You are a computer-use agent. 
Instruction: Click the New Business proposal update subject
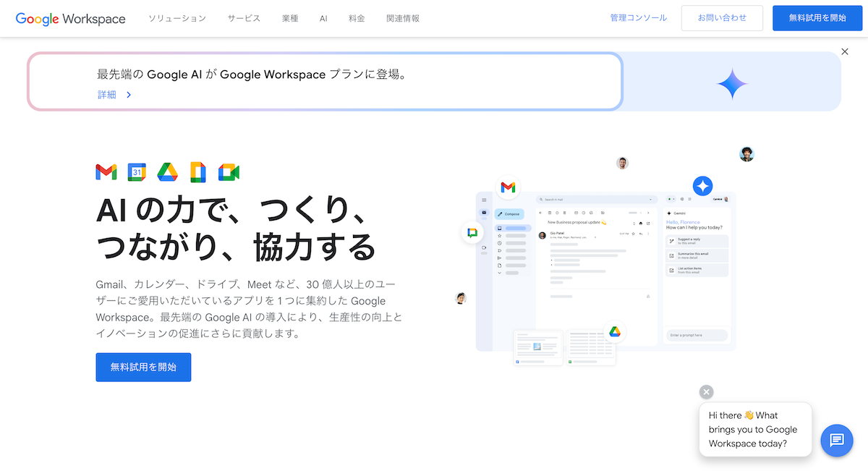point(576,223)
